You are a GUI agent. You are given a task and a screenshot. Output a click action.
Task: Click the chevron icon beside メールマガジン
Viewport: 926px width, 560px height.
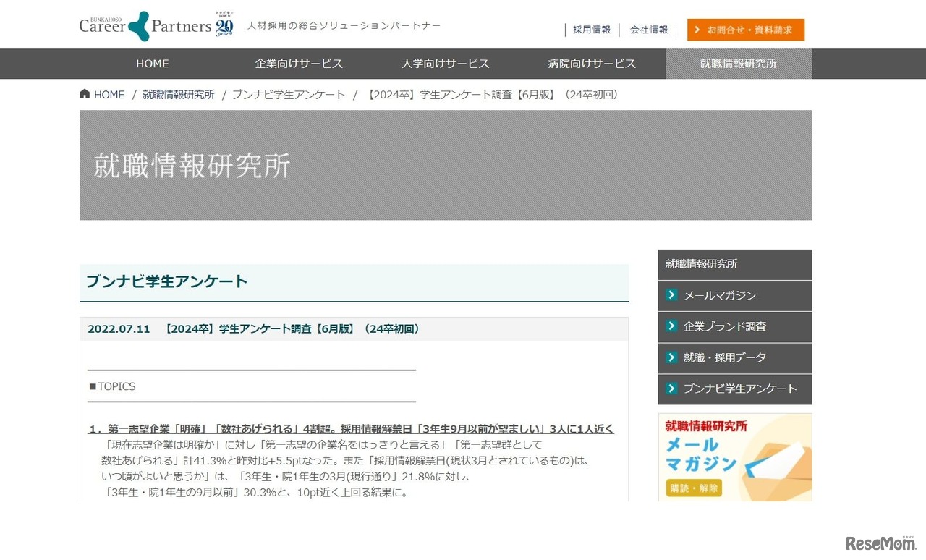tap(671, 295)
